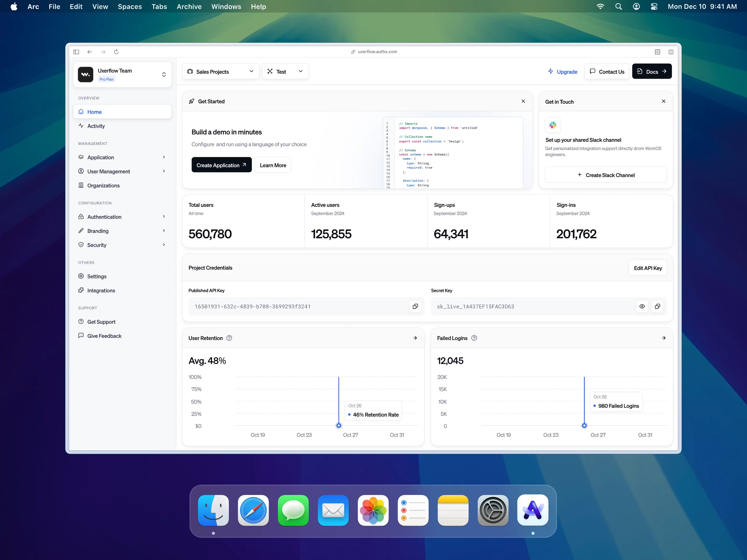Collapse the browser sidebar panel
This screenshot has width=747, height=560.
(76, 52)
